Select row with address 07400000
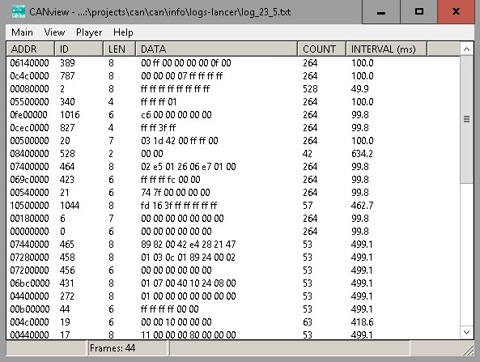The width and height of the screenshot is (480, 362). [233, 167]
